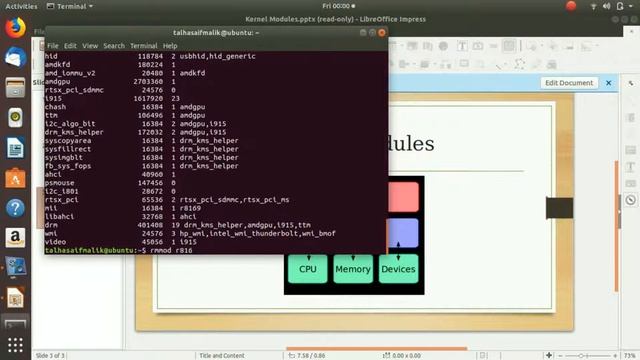The width and height of the screenshot is (640, 360).
Task: Click the Edit Document button in Impress
Action: [x=569, y=83]
